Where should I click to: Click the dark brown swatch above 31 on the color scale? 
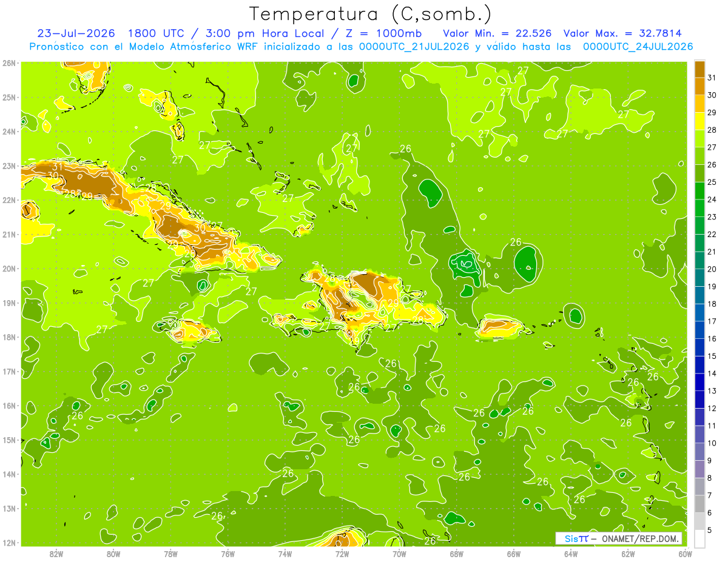coord(699,69)
